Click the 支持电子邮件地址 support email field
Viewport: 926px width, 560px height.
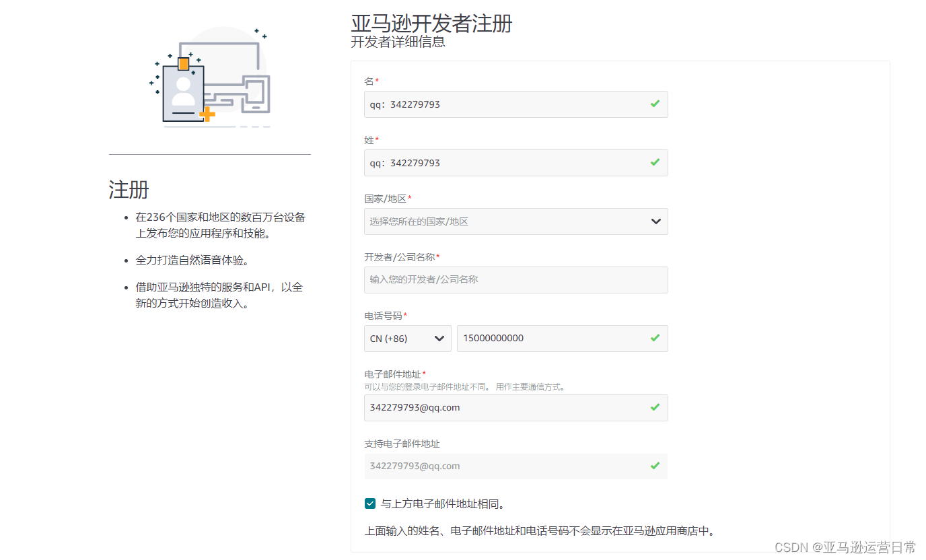(x=515, y=466)
